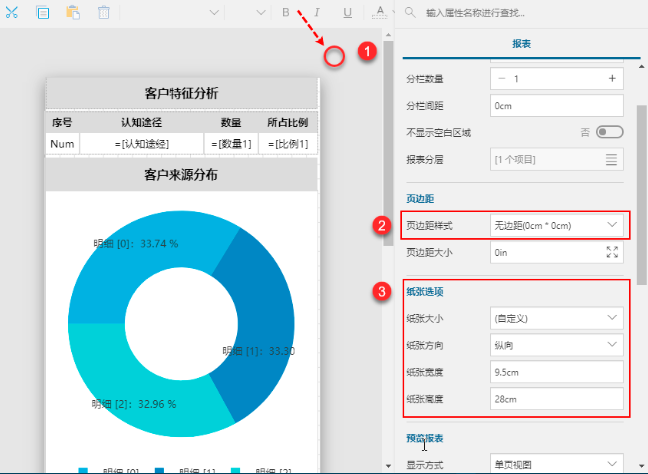
Task: Click the 预览报表 section heading
Action: point(425,438)
